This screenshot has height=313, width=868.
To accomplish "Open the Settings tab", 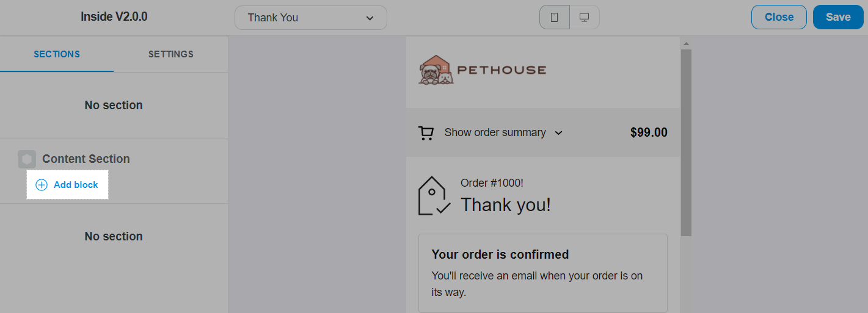I will tap(171, 54).
